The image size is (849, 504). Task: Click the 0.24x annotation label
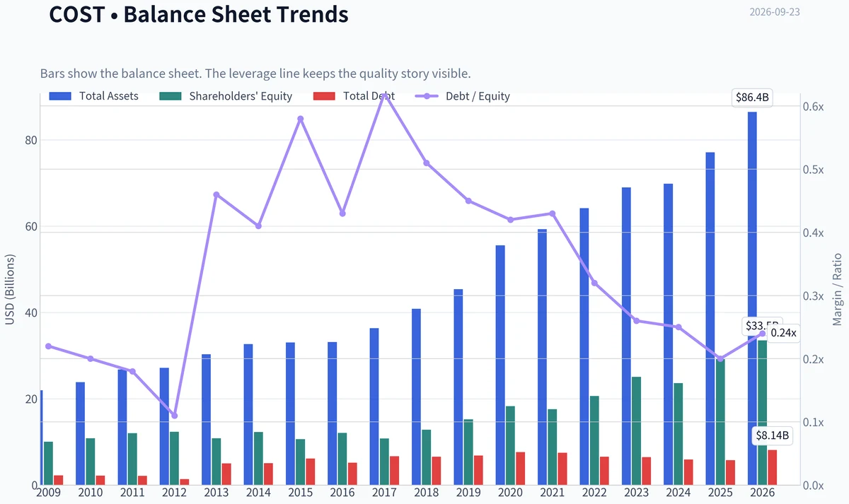pyautogui.click(x=783, y=333)
